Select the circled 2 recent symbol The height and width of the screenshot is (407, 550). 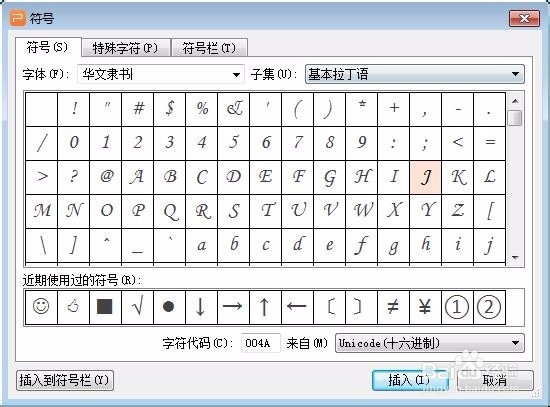tap(489, 307)
